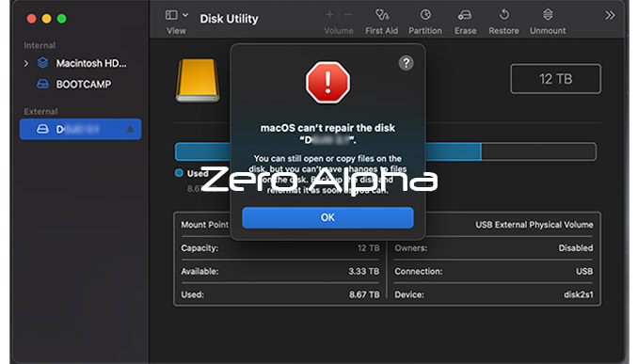Click the Partition toolbar icon
The image size is (638, 364).
(425, 15)
